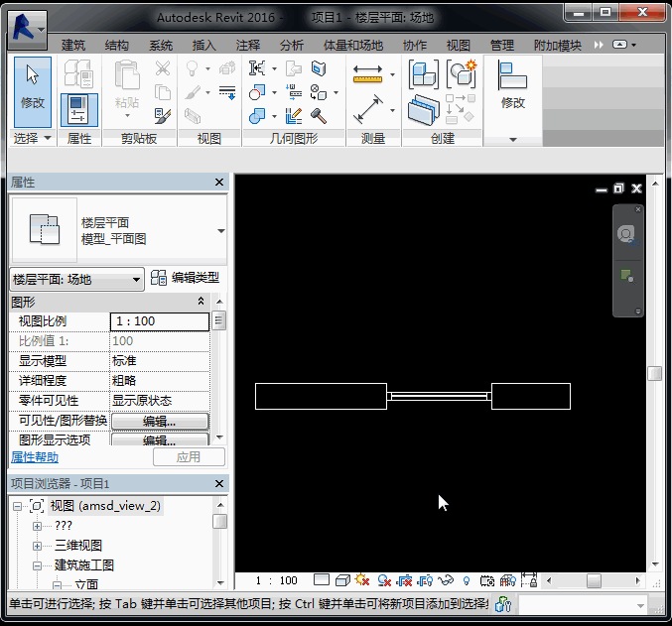Toggle the 属性 (Properties) palette button
The width and height of the screenshot is (672, 626).
pyautogui.click(x=78, y=108)
